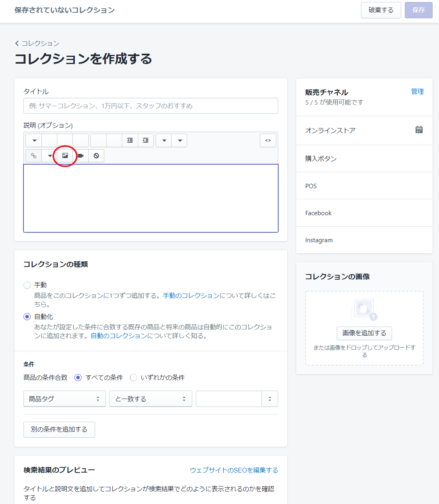Click the insert link icon
This screenshot has height=504, width=439.
(34, 156)
